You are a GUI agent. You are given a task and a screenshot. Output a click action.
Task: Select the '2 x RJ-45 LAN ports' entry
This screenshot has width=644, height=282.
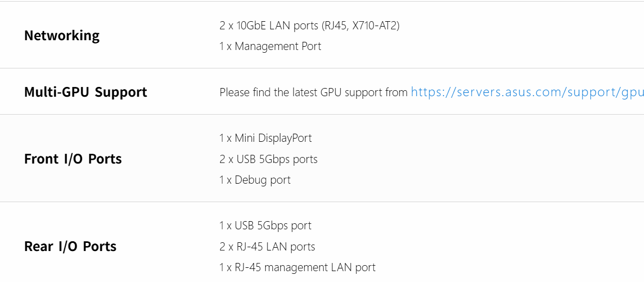click(267, 247)
